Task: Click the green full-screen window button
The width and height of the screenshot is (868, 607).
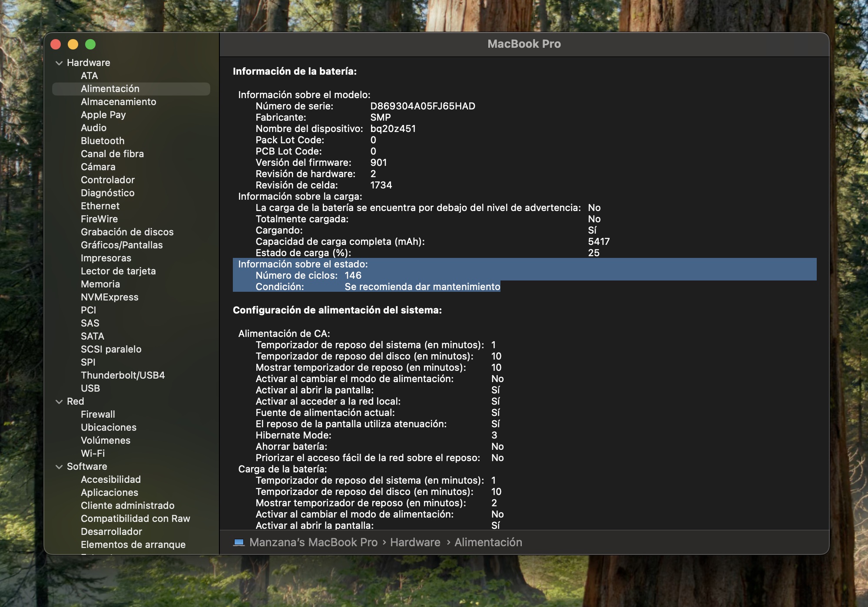Action: [90, 44]
